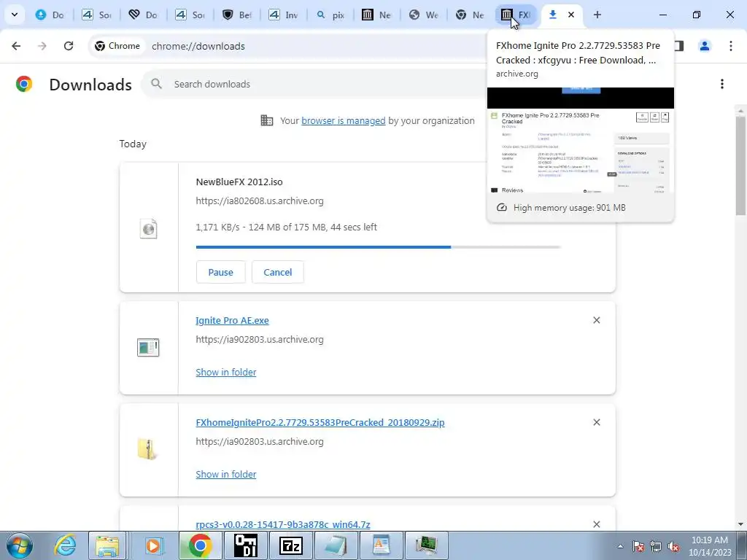Switch to the "Bef" shield tab

236,15
